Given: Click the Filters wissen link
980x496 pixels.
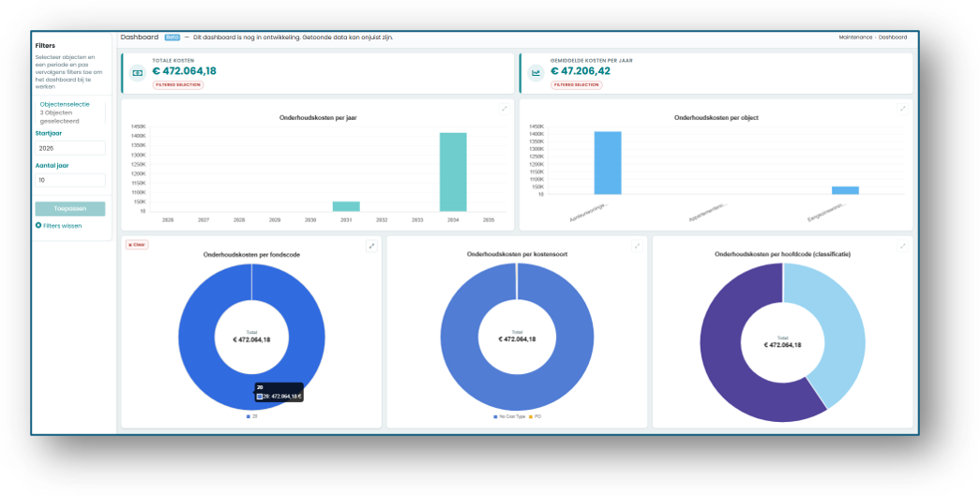Looking at the screenshot, I should pos(62,226).
